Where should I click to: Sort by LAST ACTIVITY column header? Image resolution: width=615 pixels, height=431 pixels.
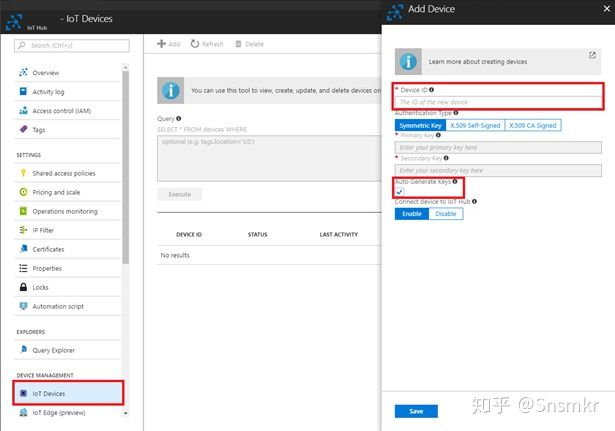click(338, 235)
